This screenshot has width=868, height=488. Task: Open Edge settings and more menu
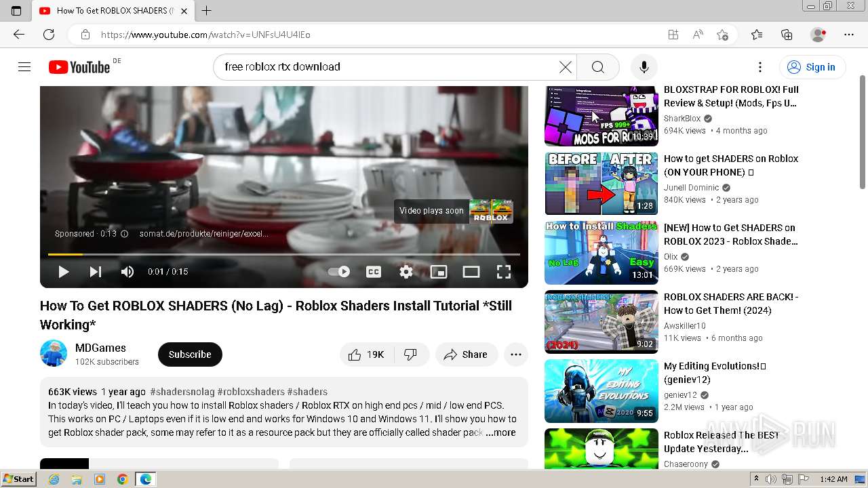849,35
